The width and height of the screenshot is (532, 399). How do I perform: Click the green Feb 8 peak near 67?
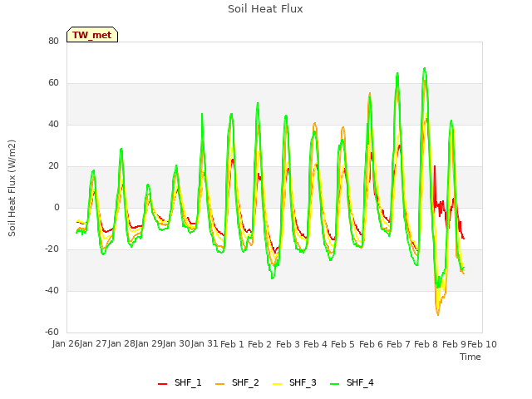click(x=425, y=69)
